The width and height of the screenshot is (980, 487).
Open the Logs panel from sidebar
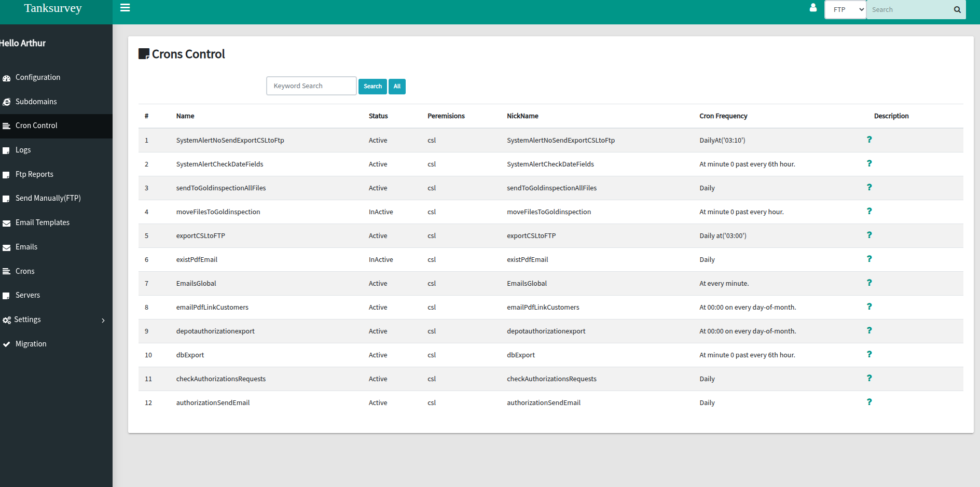24,149
